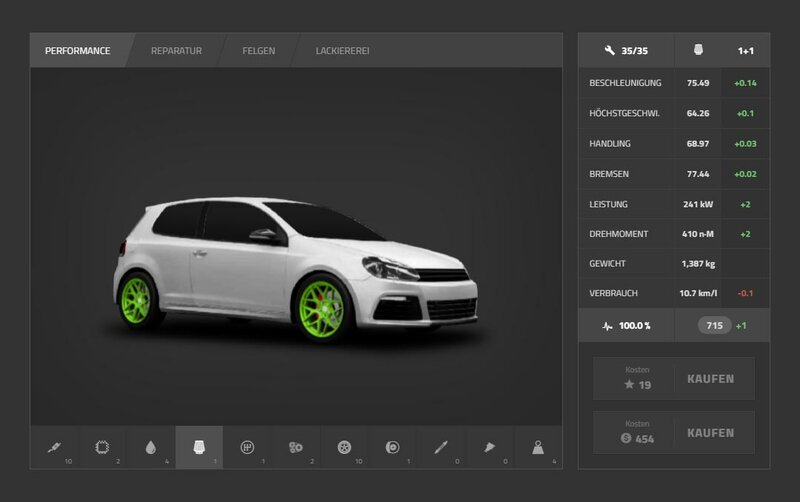
Task: Open the Lackiererei tab
Action: pyautogui.click(x=342, y=50)
